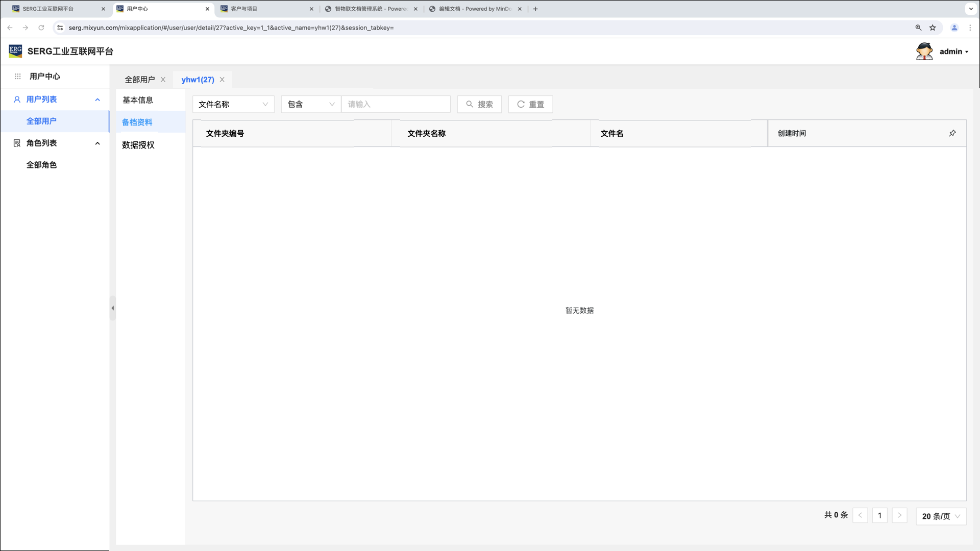Go to the next pagination page arrow
Viewport: 980px width, 551px height.
tap(899, 515)
